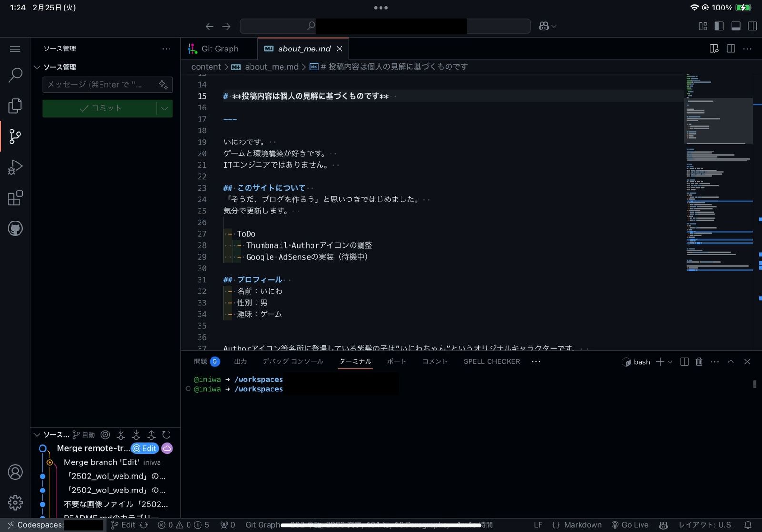Viewport: 762px width, 532px height.
Task: Open the terminal profile selection dropdown
Action: tap(670, 362)
